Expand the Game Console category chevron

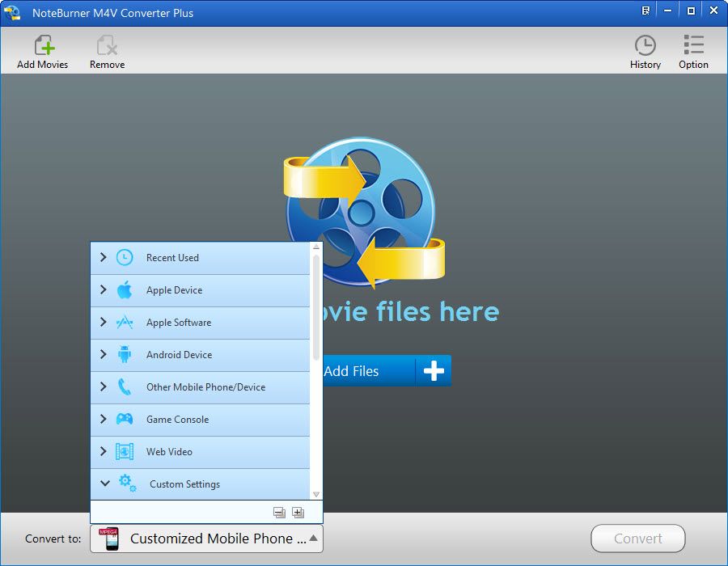click(104, 419)
